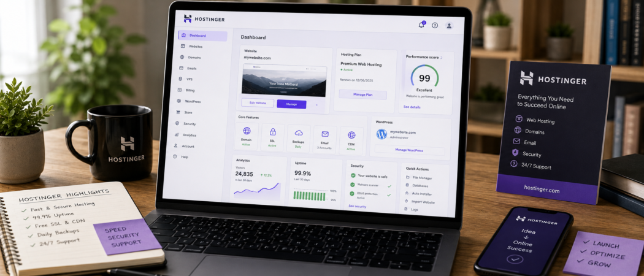Click the Account person icon in sidebar
Screen dimensions: 644x276
click(x=176, y=146)
